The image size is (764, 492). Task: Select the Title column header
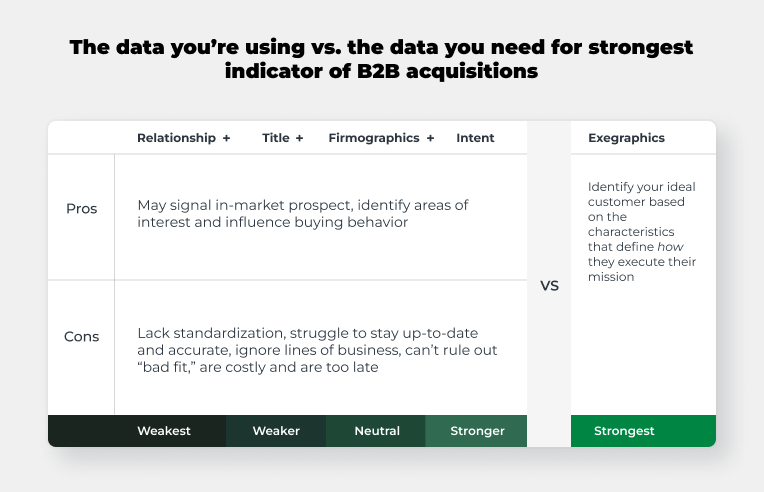[276, 138]
